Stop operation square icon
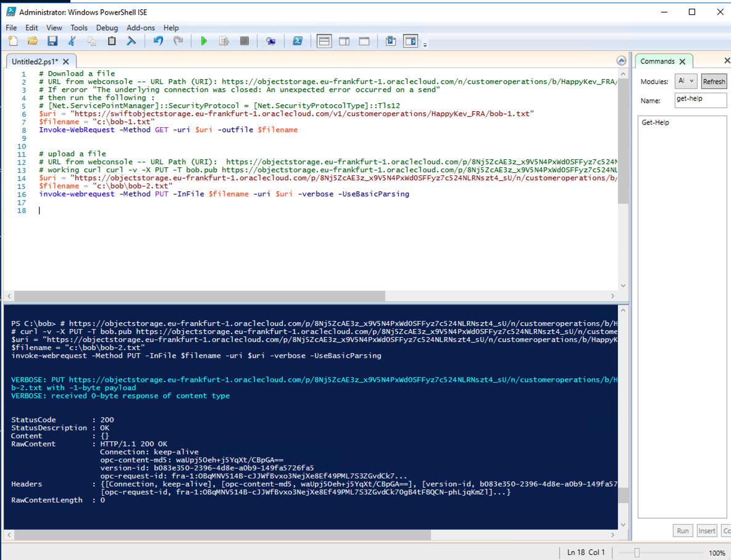This screenshot has height=560, width=731. coord(244,41)
